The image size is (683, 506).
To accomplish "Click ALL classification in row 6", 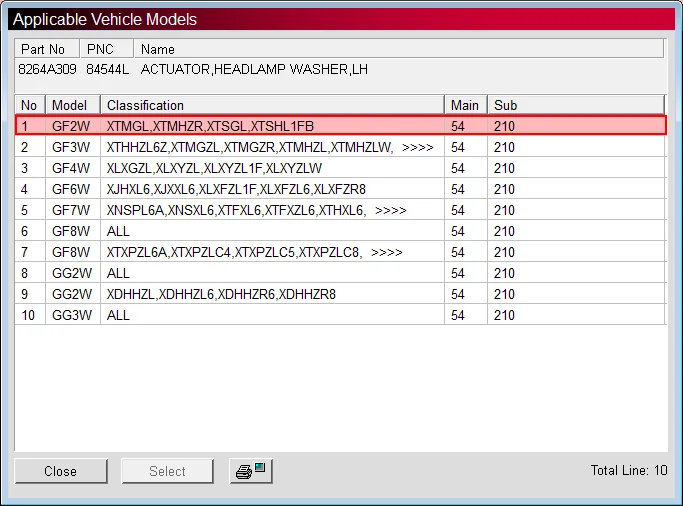I will coord(118,231).
